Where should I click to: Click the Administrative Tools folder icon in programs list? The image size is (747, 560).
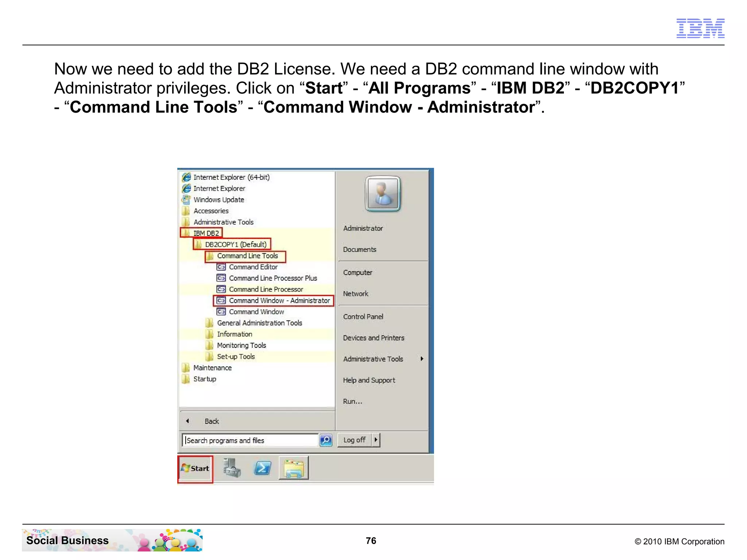(186, 222)
